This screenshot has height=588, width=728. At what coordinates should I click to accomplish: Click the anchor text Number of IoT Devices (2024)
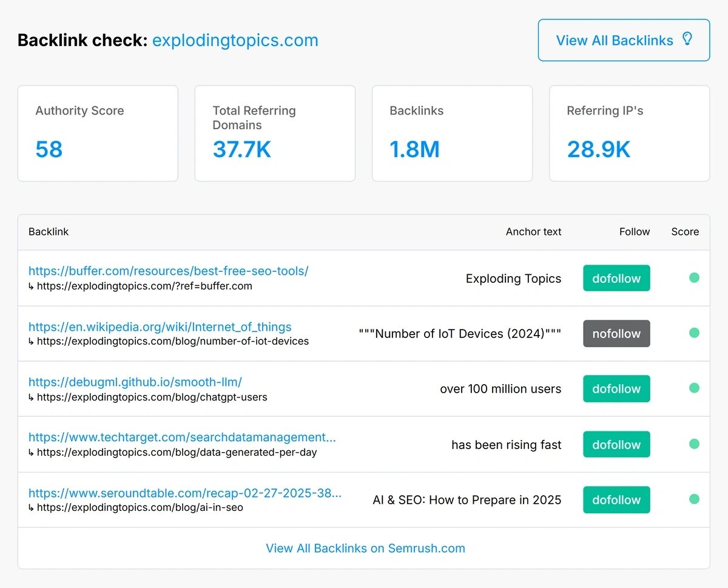(x=460, y=334)
